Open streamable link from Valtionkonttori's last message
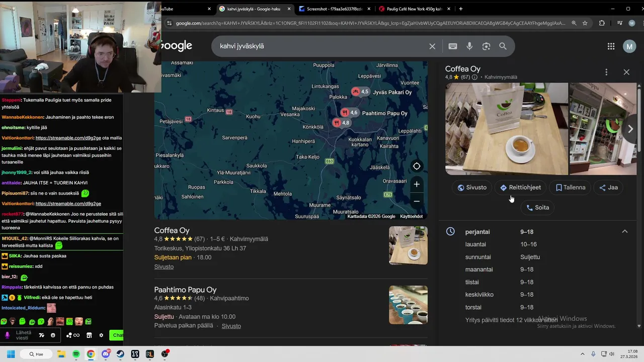644x362 pixels. tap(68, 204)
